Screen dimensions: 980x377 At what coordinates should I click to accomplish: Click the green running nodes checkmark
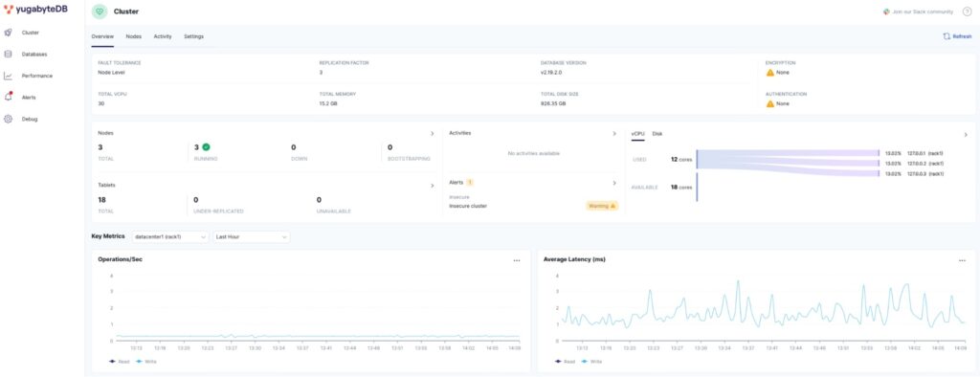pyautogui.click(x=206, y=147)
